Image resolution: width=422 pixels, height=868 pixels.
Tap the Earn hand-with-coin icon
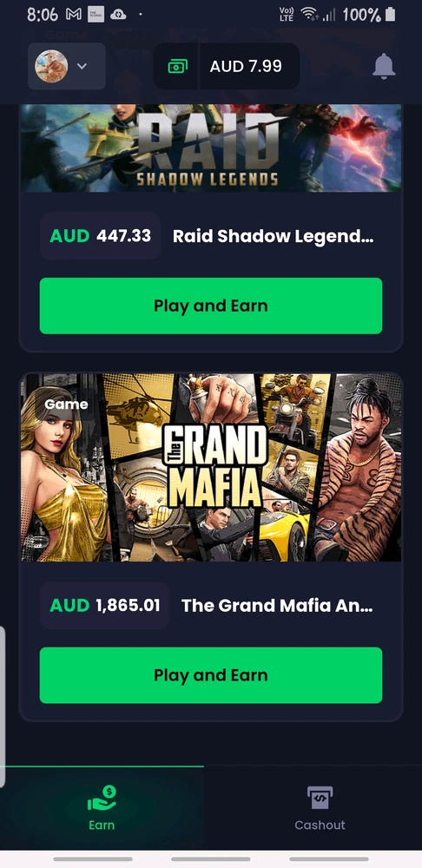coord(102,799)
